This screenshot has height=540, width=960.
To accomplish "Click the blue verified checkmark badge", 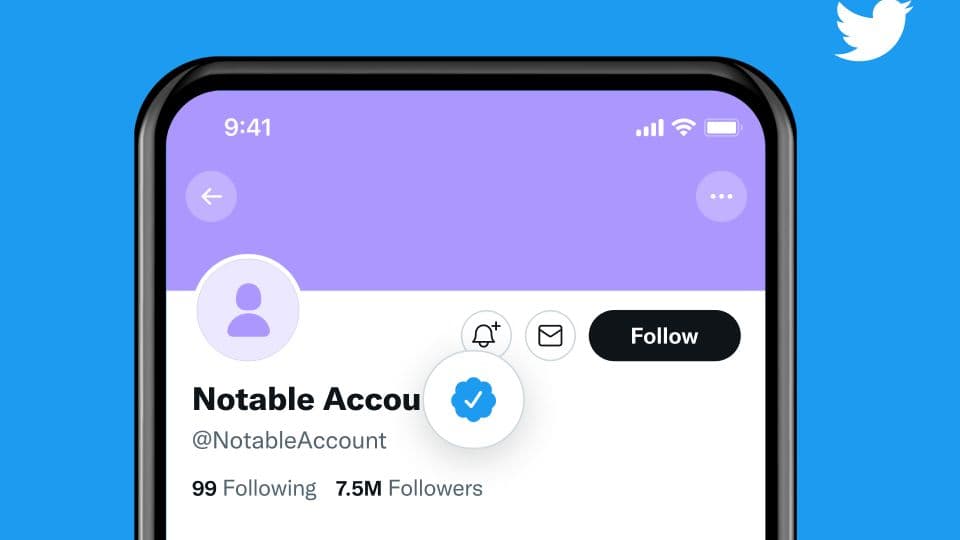I will click(x=473, y=400).
